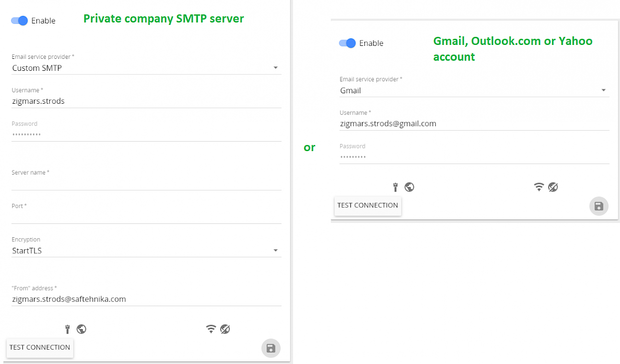Click the empty Server name field
This screenshot has height=364, width=620.
tap(146, 183)
